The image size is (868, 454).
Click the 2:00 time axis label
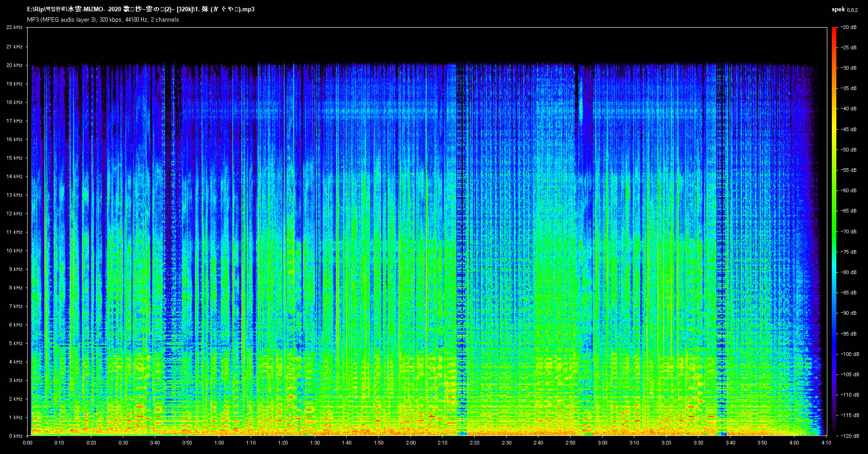[x=411, y=443]
